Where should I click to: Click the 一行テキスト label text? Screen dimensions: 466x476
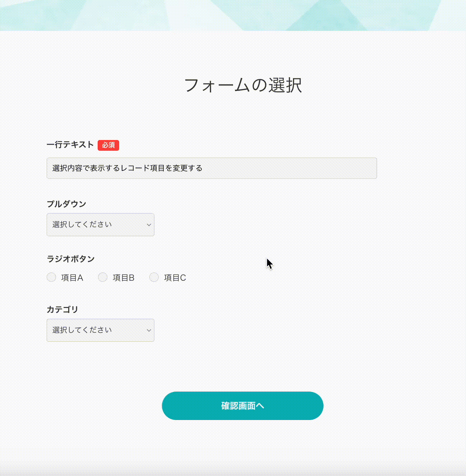[x=70, y=145]
